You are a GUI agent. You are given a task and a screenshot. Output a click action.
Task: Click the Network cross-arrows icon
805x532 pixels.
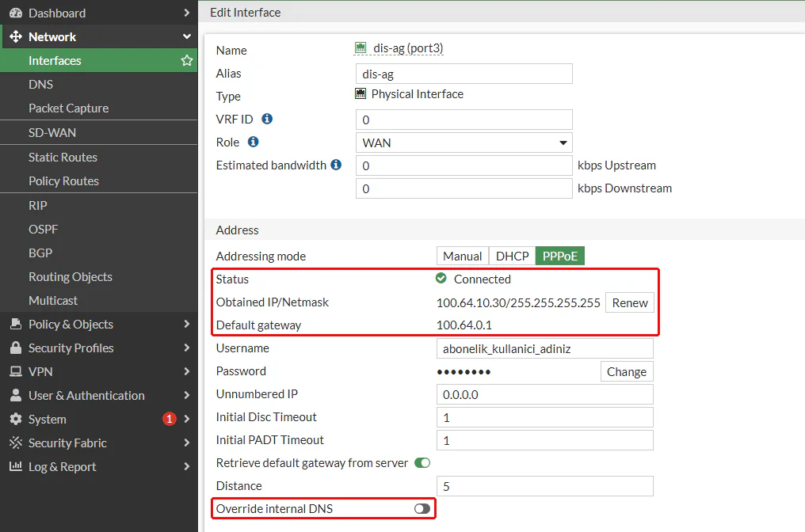coord(16,36)
